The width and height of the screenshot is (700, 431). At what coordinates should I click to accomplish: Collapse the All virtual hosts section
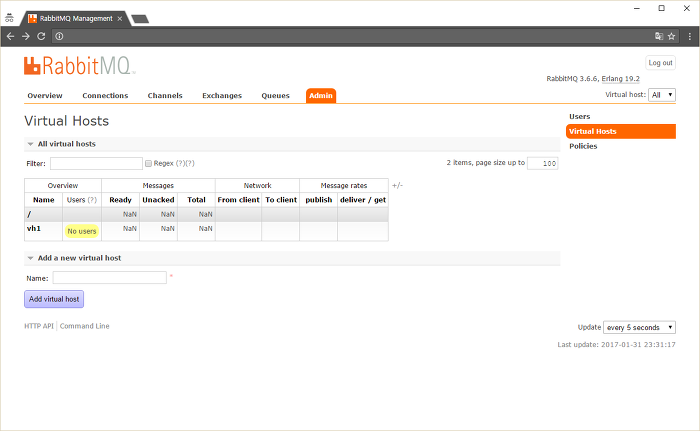pyautogui.click(x=30, y=144)
